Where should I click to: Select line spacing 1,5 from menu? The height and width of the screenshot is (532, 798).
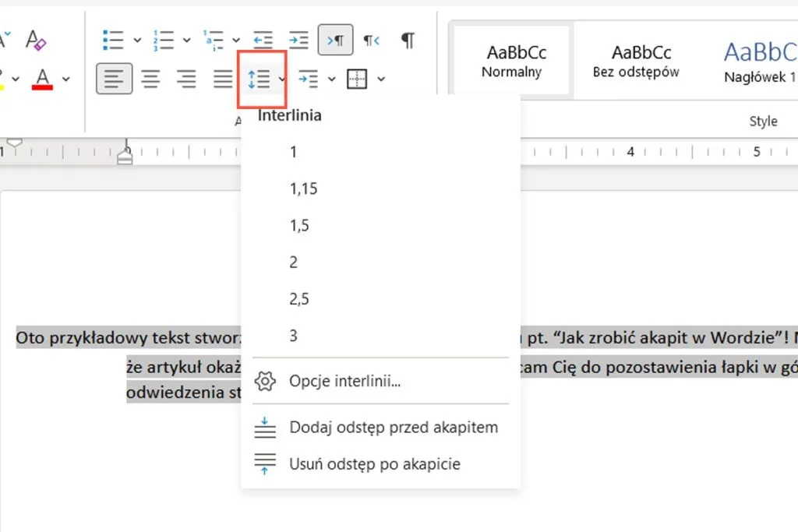(x=299, y=225)
